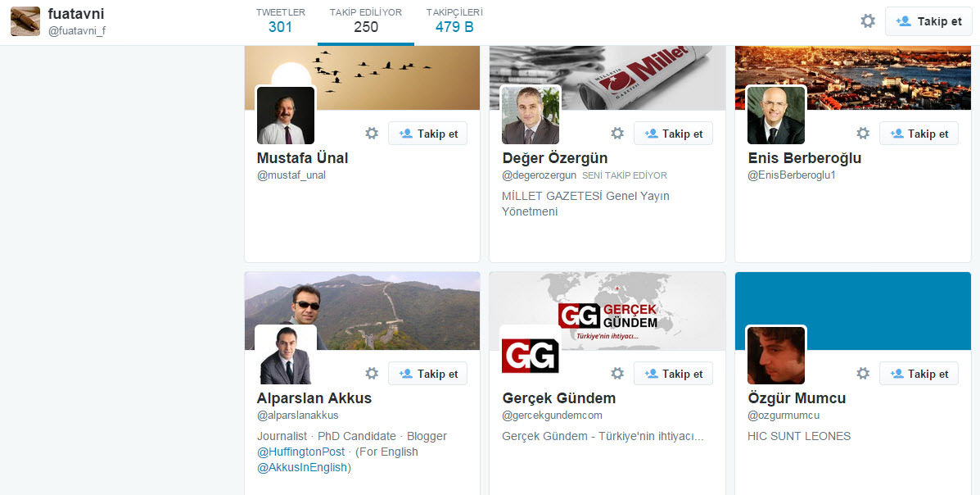Click gear icon on Alparslan Akkus card
Viewport: 980px width, 495px height.
click(372, 374)
